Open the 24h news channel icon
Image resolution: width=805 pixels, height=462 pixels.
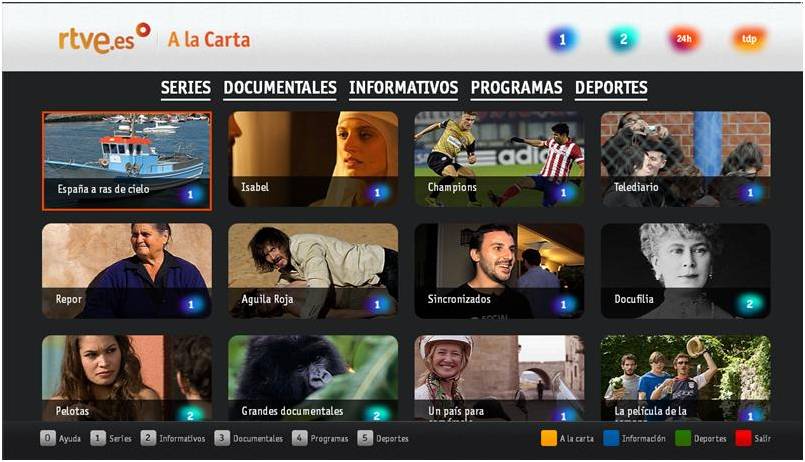(685, 40)
